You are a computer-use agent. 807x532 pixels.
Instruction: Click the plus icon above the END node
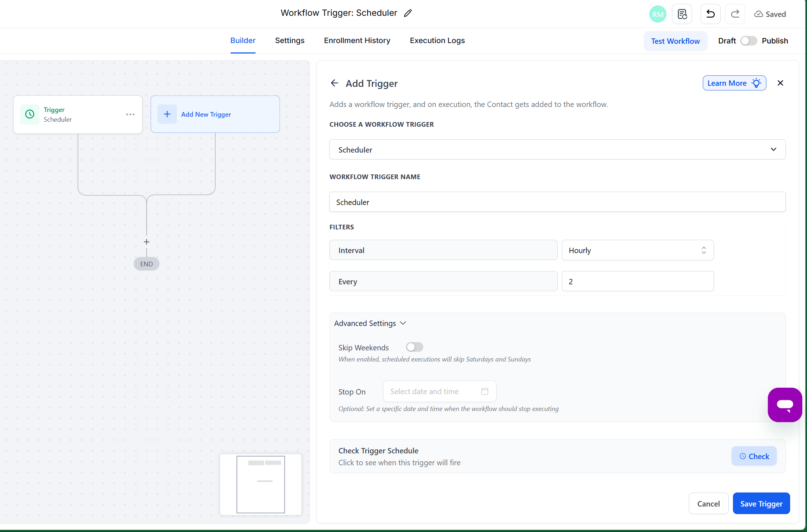click(x=147, y=242)
